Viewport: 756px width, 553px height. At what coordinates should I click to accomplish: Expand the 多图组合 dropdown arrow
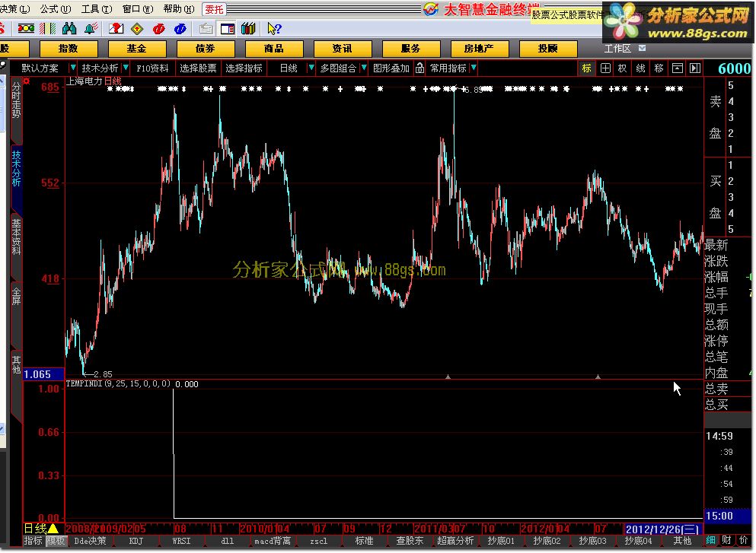point(364,68)
